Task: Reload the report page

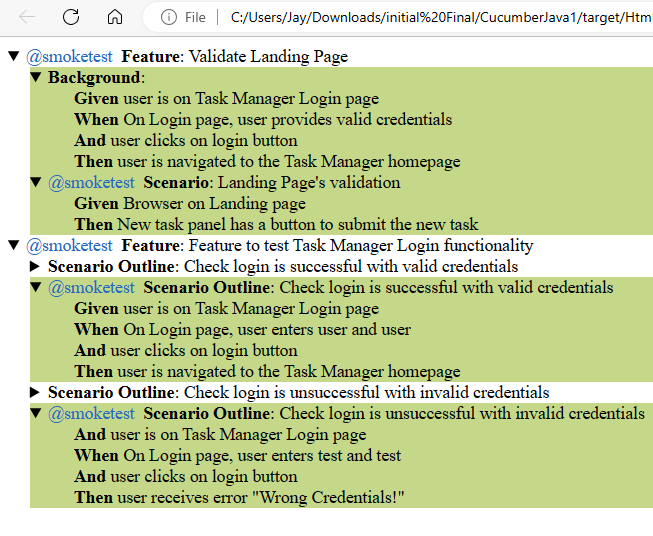Action: tap(71, 17)
